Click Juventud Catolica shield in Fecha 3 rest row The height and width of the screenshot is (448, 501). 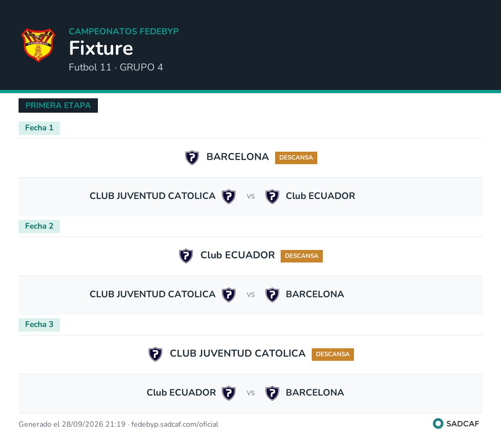(155, 354)
